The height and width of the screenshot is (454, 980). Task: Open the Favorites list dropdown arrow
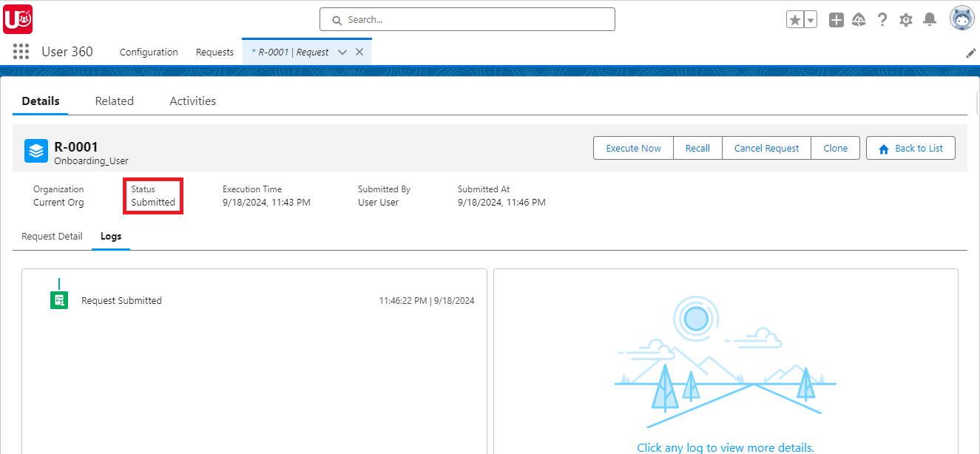click(x=811, y=20)
